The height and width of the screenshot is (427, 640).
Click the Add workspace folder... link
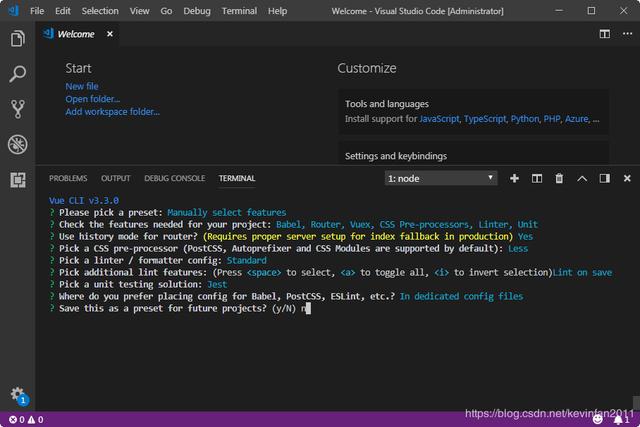(x=113, y=111)
